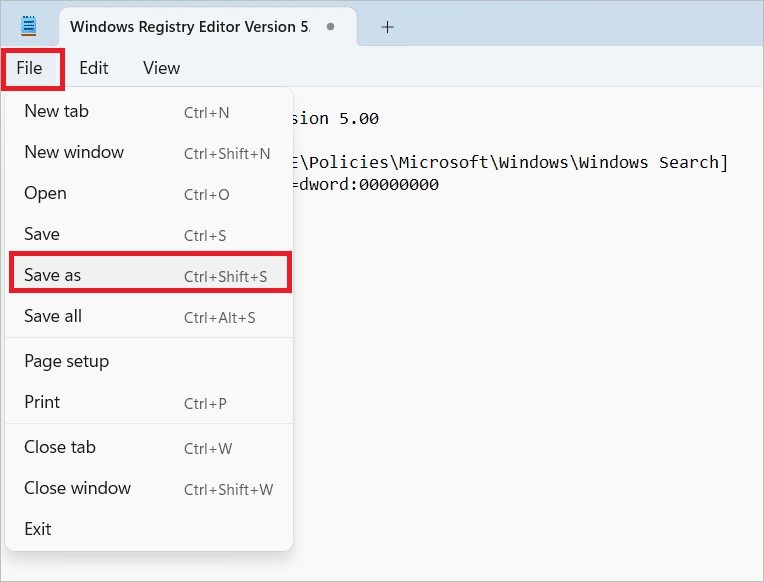Screen dimensions: 764x582
Task: Open the Edit menu
Action: [x=94, y=68]
